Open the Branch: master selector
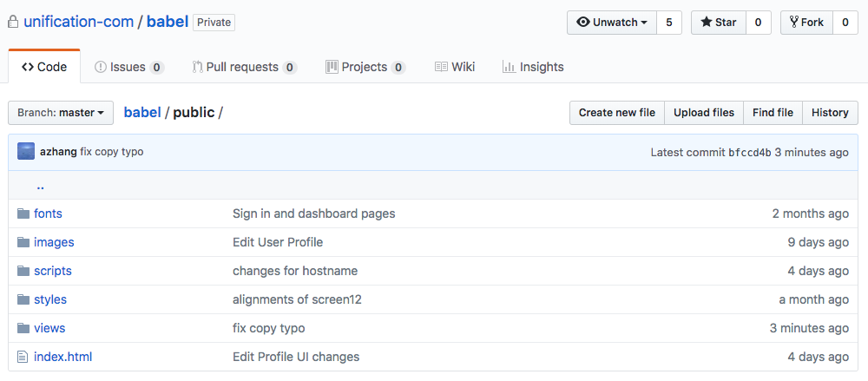Screen dimensions: 868x381 coord(61,113)
